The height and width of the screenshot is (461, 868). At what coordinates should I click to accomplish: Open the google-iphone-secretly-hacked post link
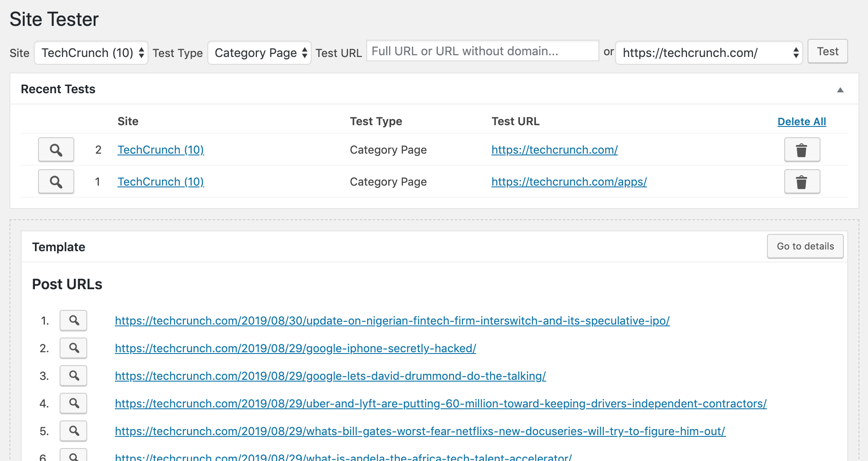pyautogui.click(x=295, y=348)
